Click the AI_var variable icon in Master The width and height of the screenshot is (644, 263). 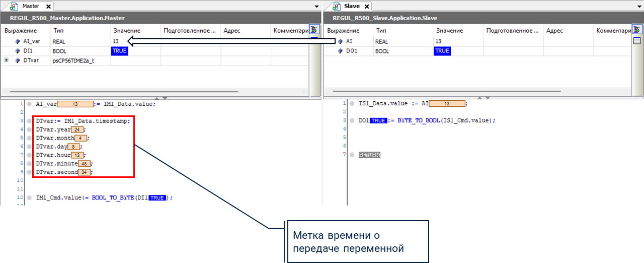point(18,41)
